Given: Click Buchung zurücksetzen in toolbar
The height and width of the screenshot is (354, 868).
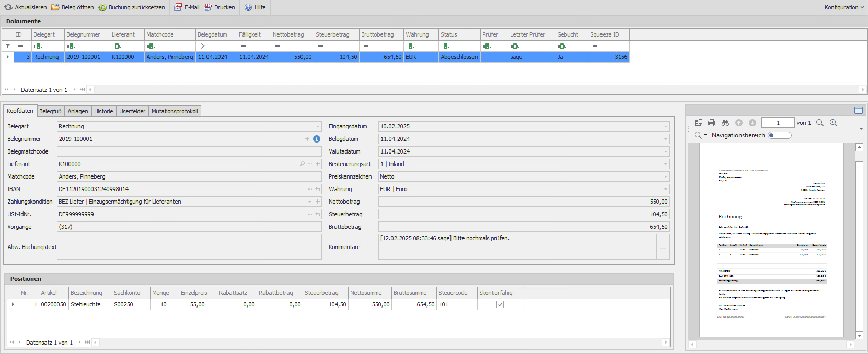Looking at the screenshot, I should click(x=132, y=7).
